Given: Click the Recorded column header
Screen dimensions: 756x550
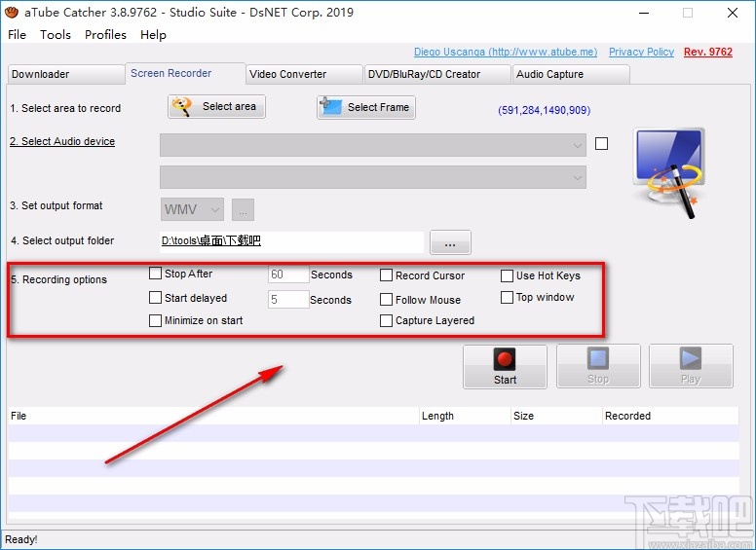Looking at the screenshot, I should (x=670, y=416).
